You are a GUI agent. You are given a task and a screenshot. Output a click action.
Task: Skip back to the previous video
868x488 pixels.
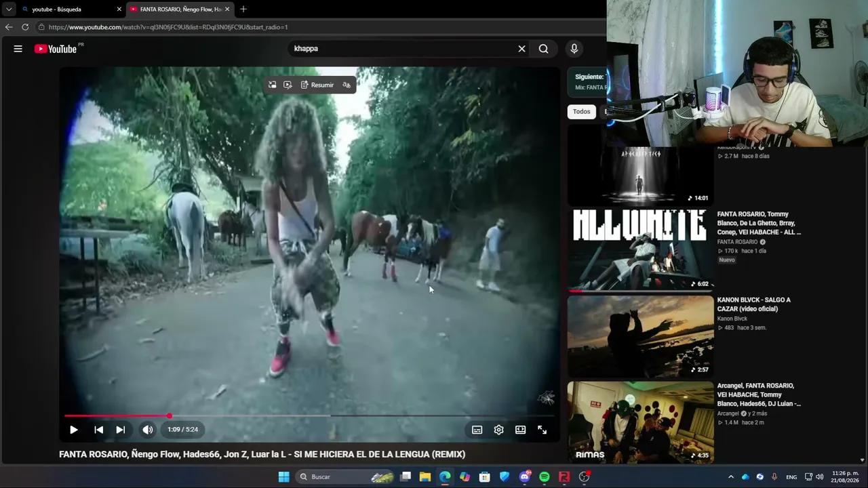point(98,430)
